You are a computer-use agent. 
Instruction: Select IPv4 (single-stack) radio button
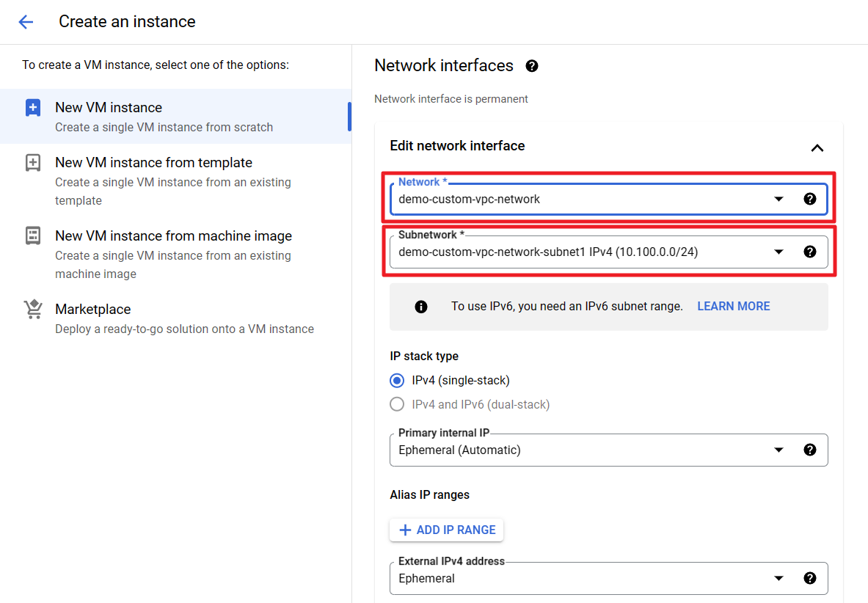(x=397, y=380)
